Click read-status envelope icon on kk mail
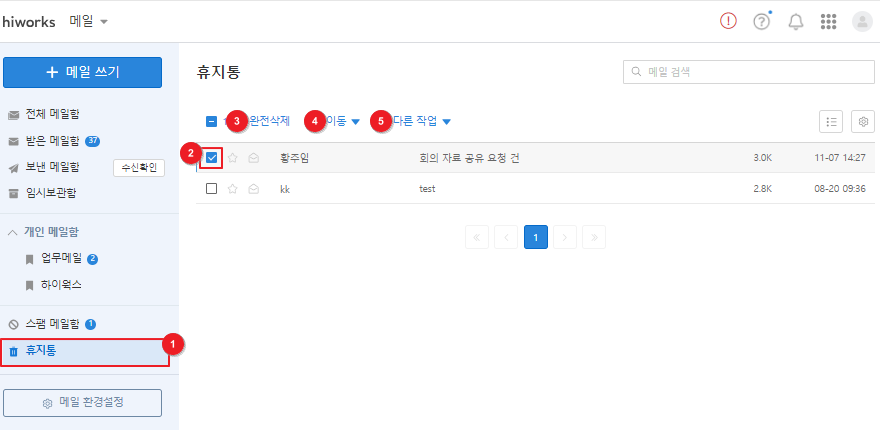The height and width of the screenshot is (430, 880). (254, 189)
